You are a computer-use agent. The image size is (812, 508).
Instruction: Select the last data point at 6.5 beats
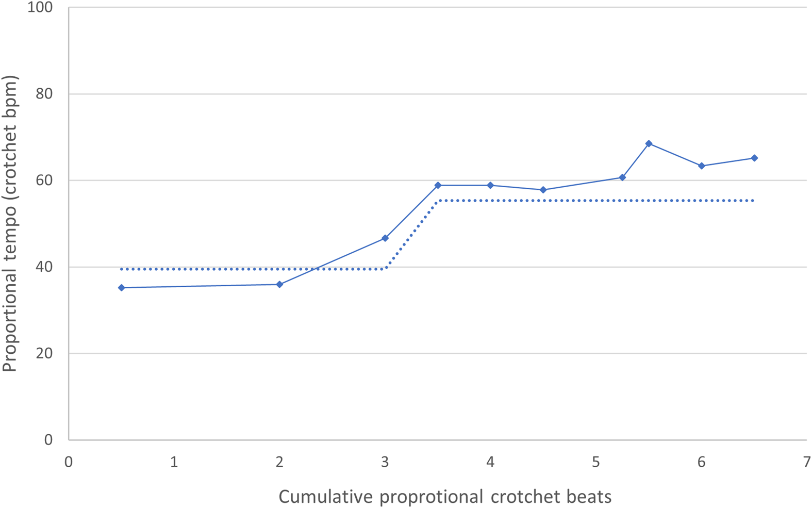pyautogui.click(x=754, y=158)
